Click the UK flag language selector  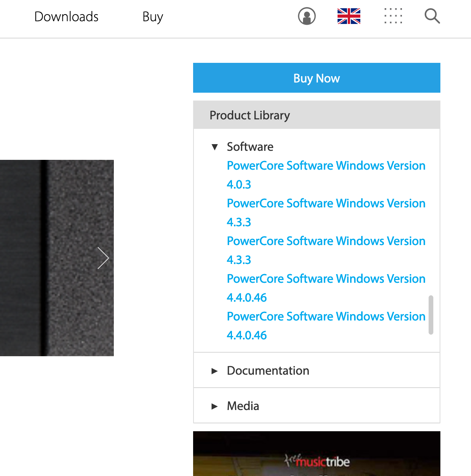(x=349, y=16)
